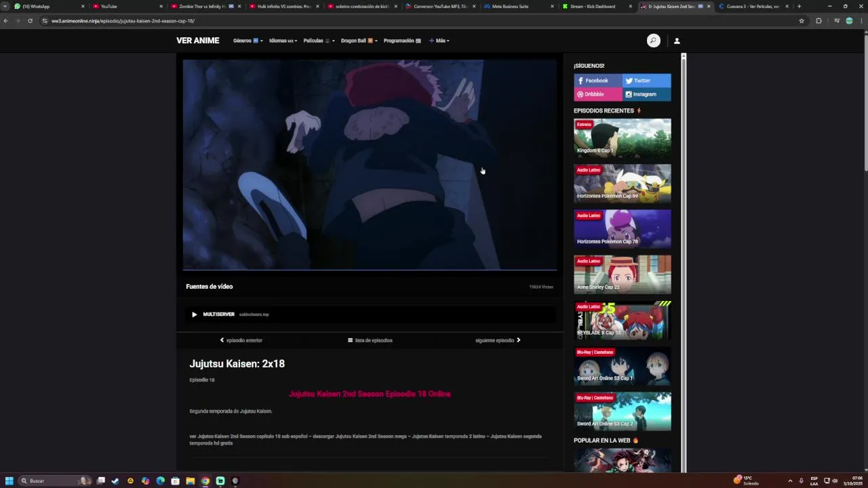Switch to Meta Business Suite tab

coord(518,6)
